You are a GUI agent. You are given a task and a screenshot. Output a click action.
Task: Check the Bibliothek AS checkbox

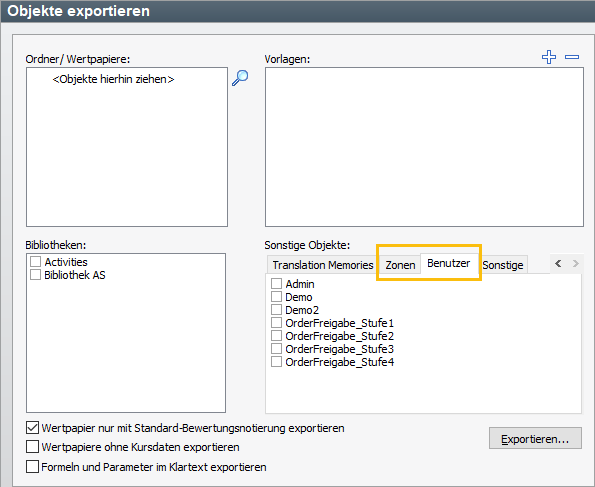pyautogui.click(x=35, y=274)
